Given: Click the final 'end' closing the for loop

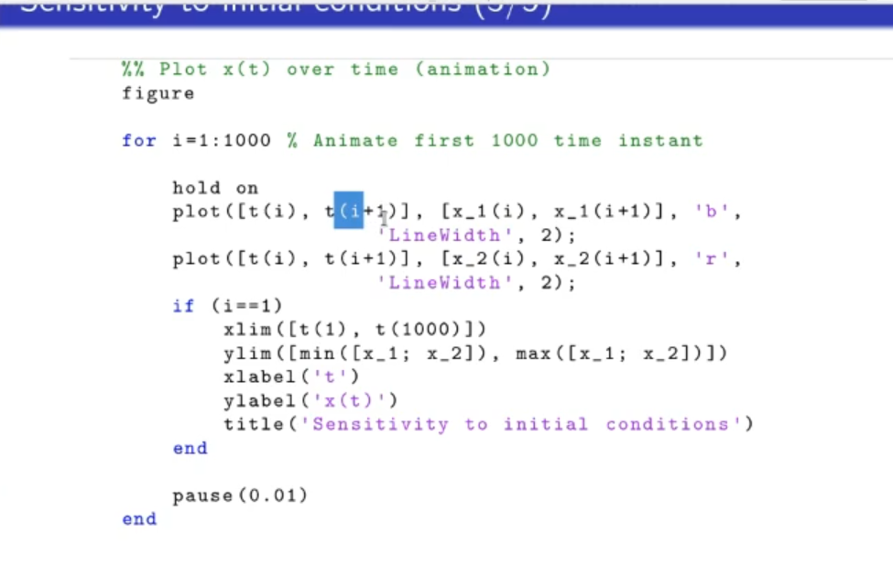Looking at the screenshot, I should coord(139,519).
